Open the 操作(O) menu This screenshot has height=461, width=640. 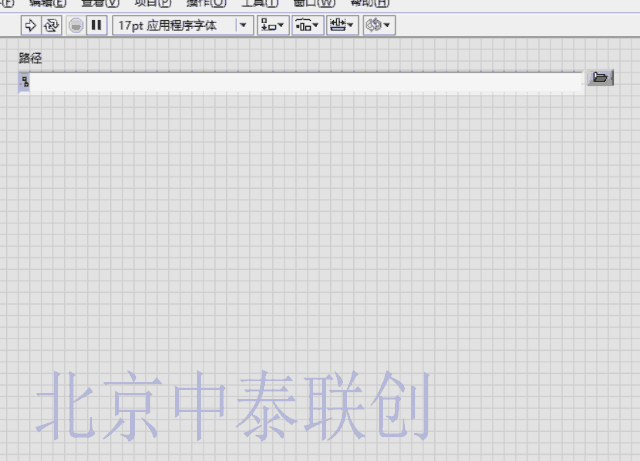(x=206, y=3)
